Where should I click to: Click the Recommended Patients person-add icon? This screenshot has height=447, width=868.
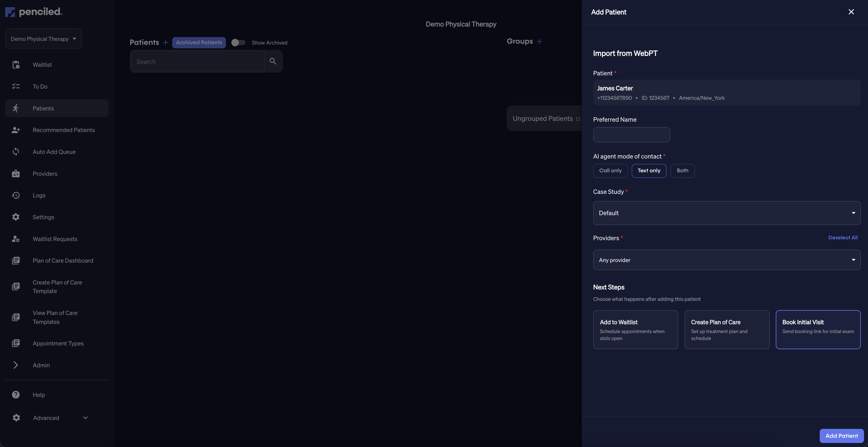16,130
